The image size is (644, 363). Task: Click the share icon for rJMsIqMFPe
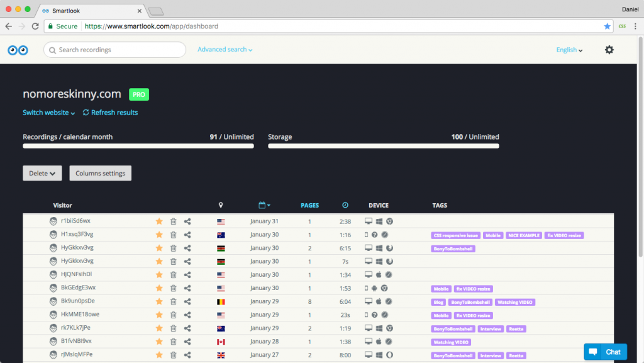pyautogui.click(x=187, y=355)
